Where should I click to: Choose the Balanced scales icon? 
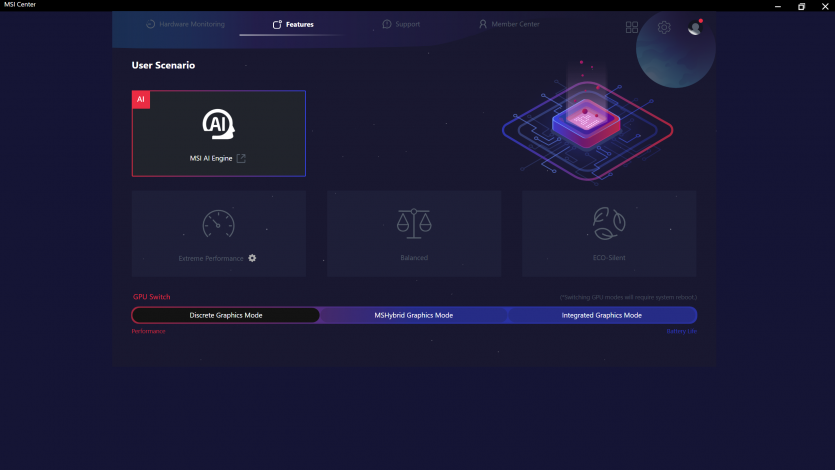point(414,224)
